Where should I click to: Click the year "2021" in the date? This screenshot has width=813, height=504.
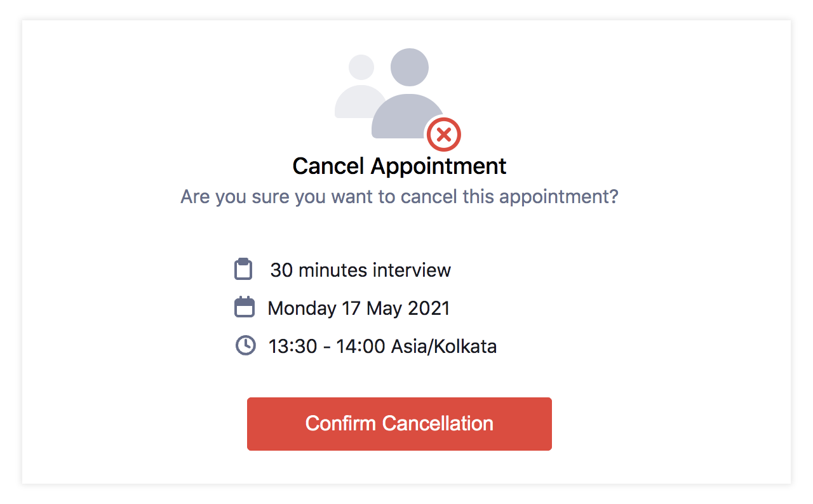428,308
